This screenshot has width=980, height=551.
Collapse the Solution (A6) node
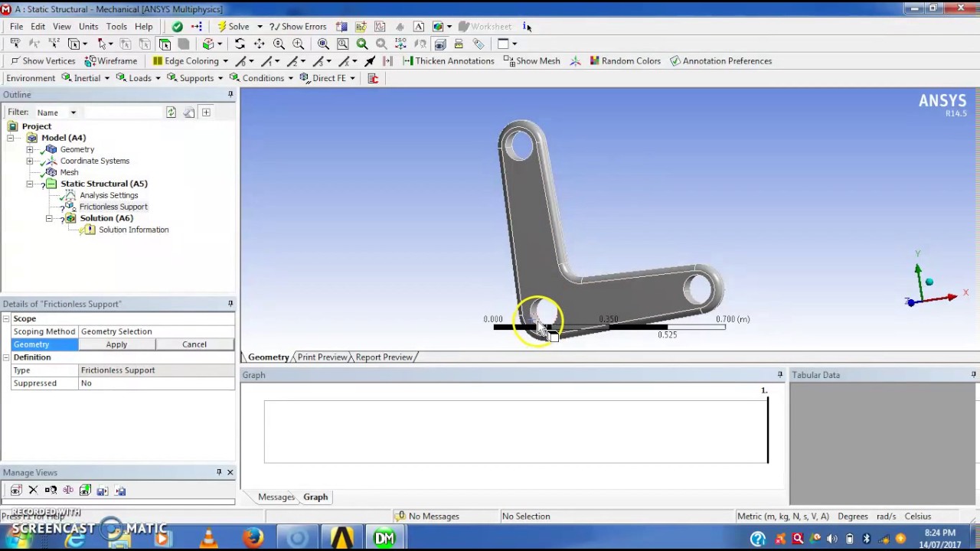click(49, 218)
